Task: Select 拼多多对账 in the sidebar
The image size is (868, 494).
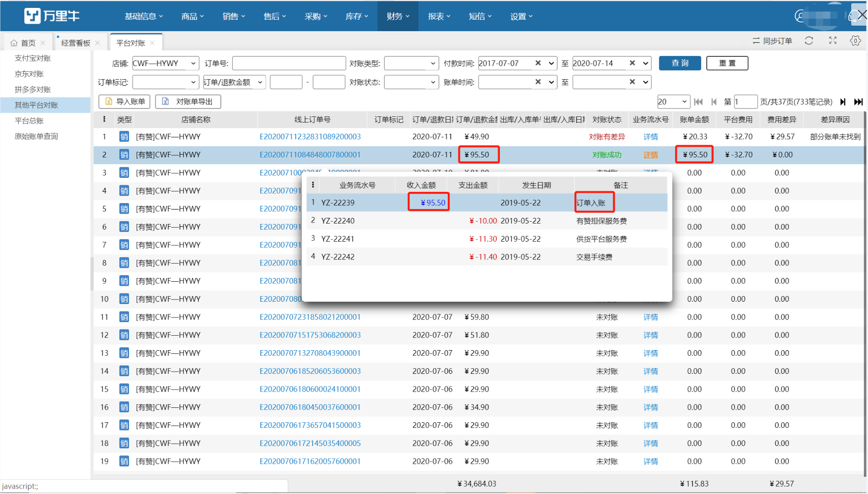Action: pyautogui.click(x=33, y=89)
